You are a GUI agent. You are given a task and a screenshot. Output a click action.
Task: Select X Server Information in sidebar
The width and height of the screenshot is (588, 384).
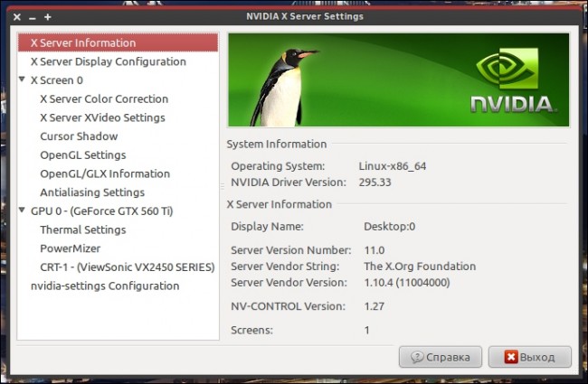(x=83, y=42)
